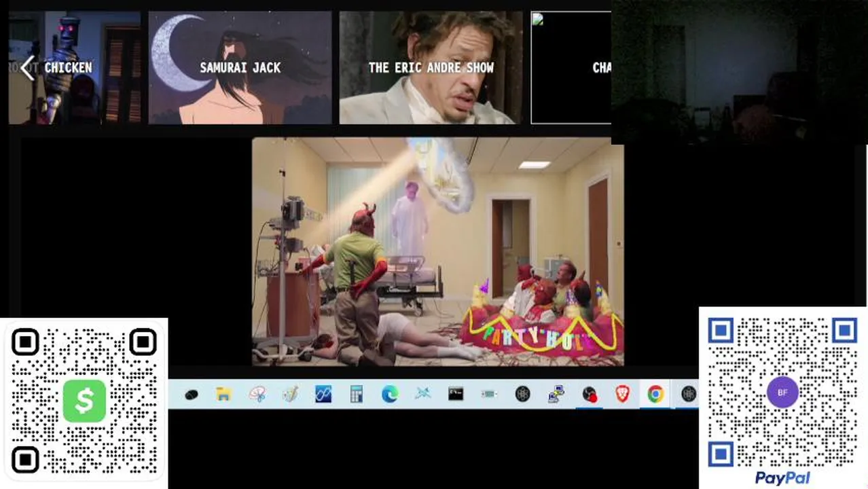Open The Eric Andre Show tile
868x489 pixels.
point(431,68)
